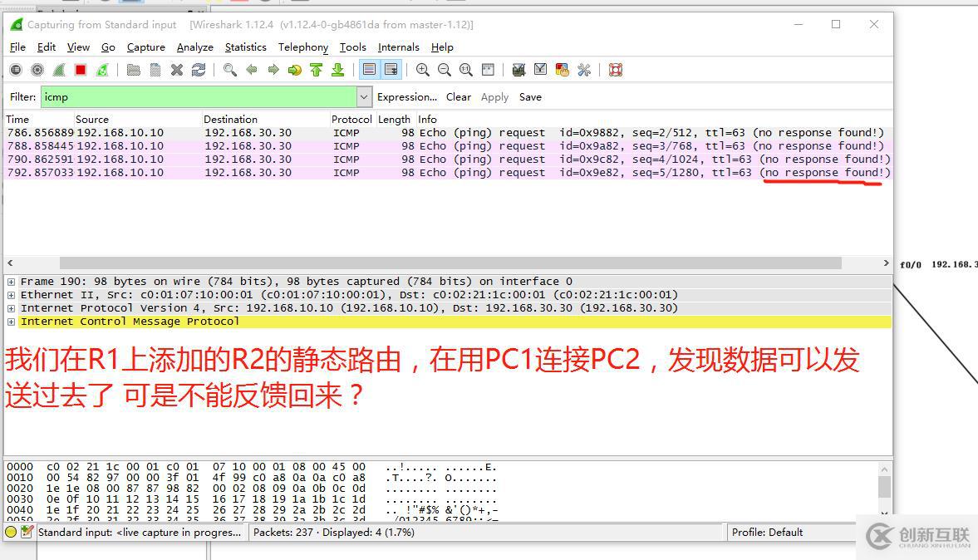Expand the Internet Control Message Protocol node
This screenshot has height=560, width=978.
[x=9, y=321]
